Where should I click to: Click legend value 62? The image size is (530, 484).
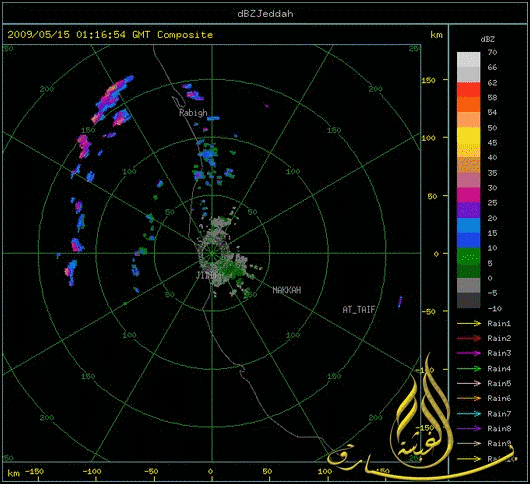[492, 83]
